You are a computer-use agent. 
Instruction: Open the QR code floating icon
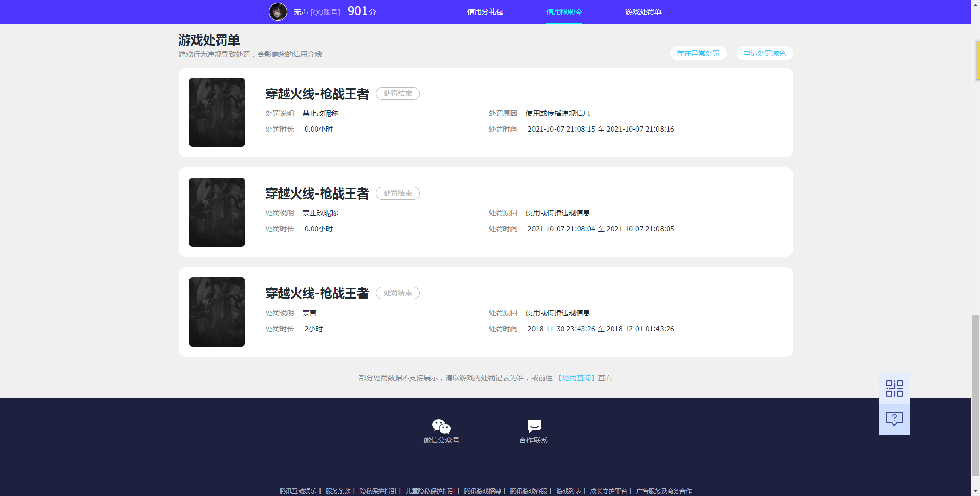(894, 389)
